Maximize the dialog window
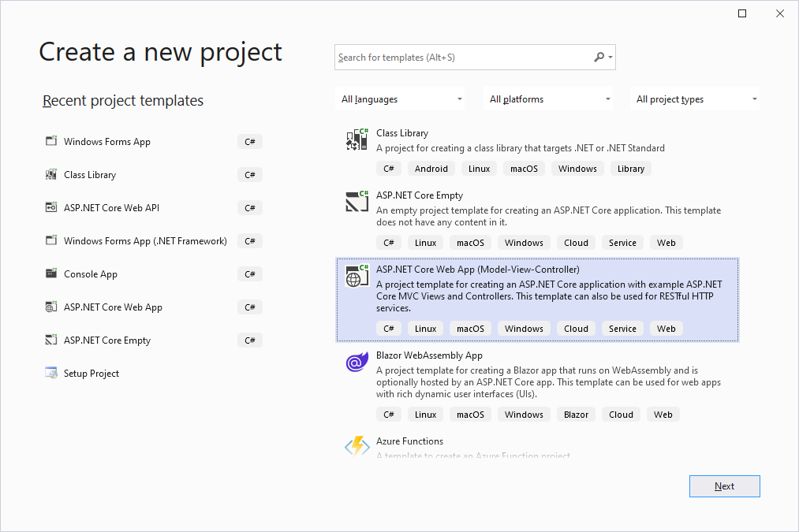 (x=742, y=13)
